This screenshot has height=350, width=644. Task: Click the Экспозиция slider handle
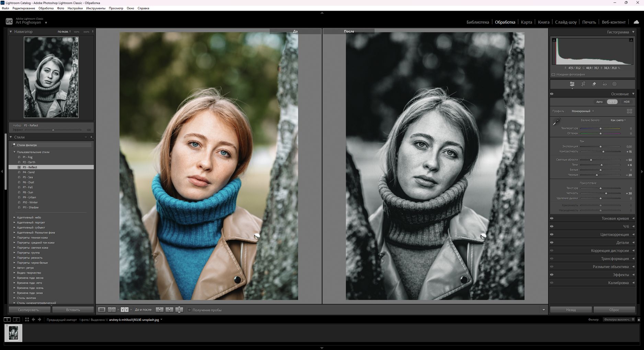tap(600, 147)
